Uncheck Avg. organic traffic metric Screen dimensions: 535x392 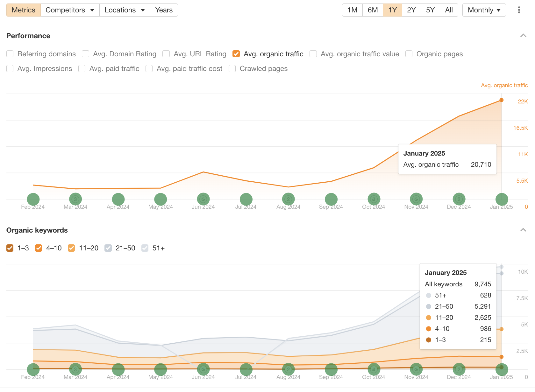click(x=236, y=54)
